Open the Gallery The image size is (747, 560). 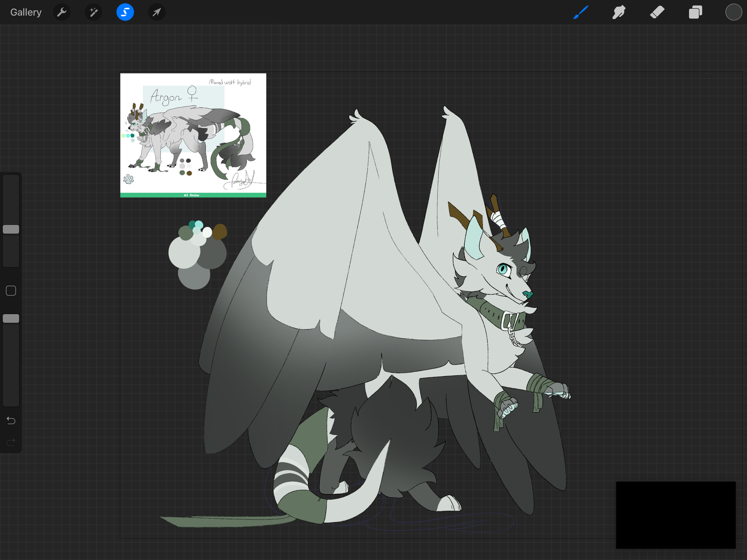click(26, 12)
